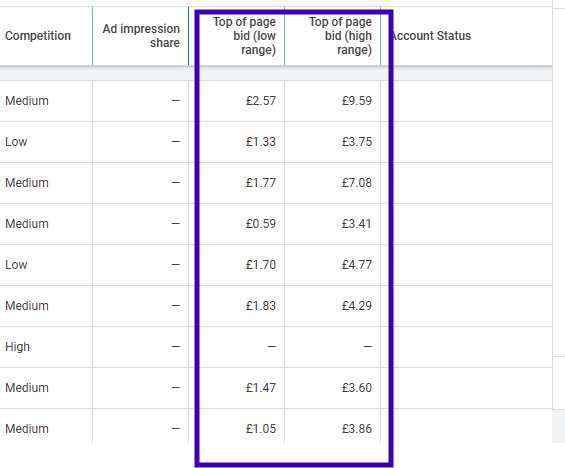Image resolution: width=565 pixels, height=468 pixels.
Task: Click ad impression share dash in £1.33 row
Action: coord(175,142)
